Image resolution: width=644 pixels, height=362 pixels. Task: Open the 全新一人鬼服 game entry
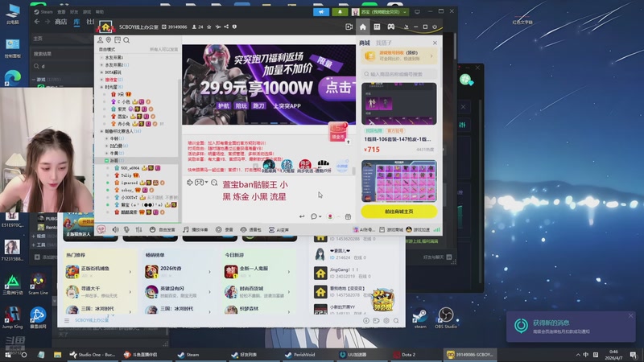click(x=258, y=271)
